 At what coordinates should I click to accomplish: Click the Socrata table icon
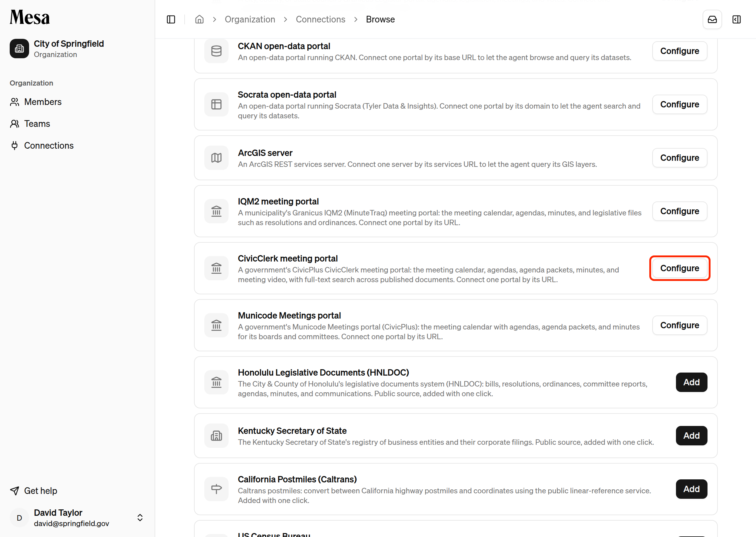click(x=216, y=104)
